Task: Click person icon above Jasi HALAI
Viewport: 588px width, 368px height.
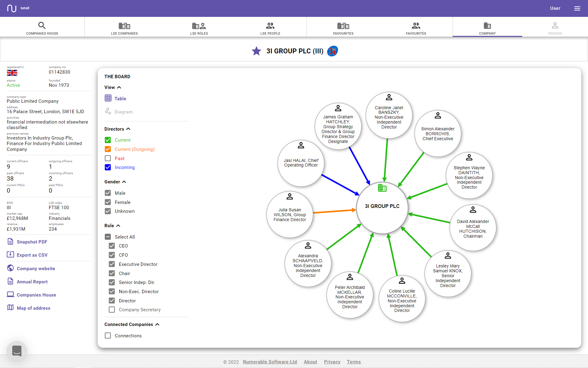Action: pyautogui.click(x=301, y=145)
